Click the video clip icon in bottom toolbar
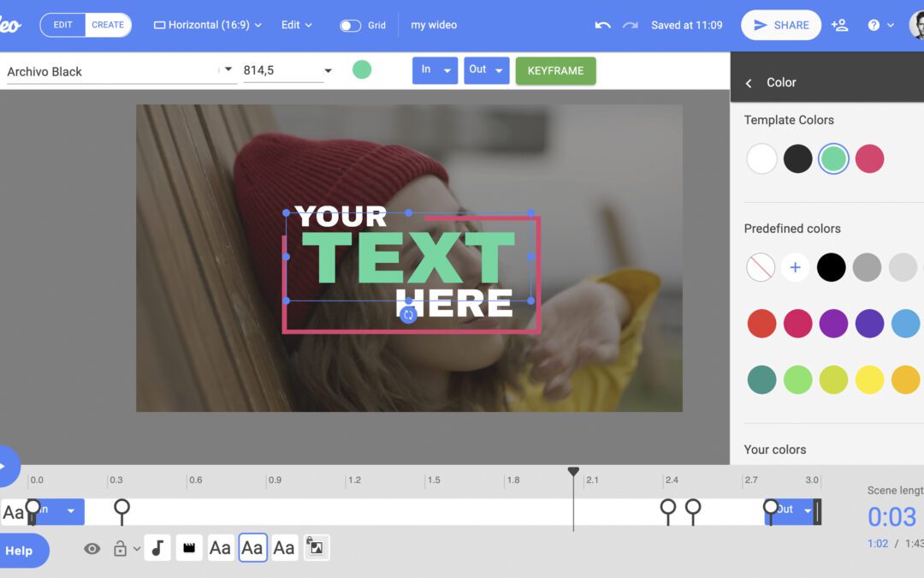The image size is (924, 578). click(x=189, y=547)
